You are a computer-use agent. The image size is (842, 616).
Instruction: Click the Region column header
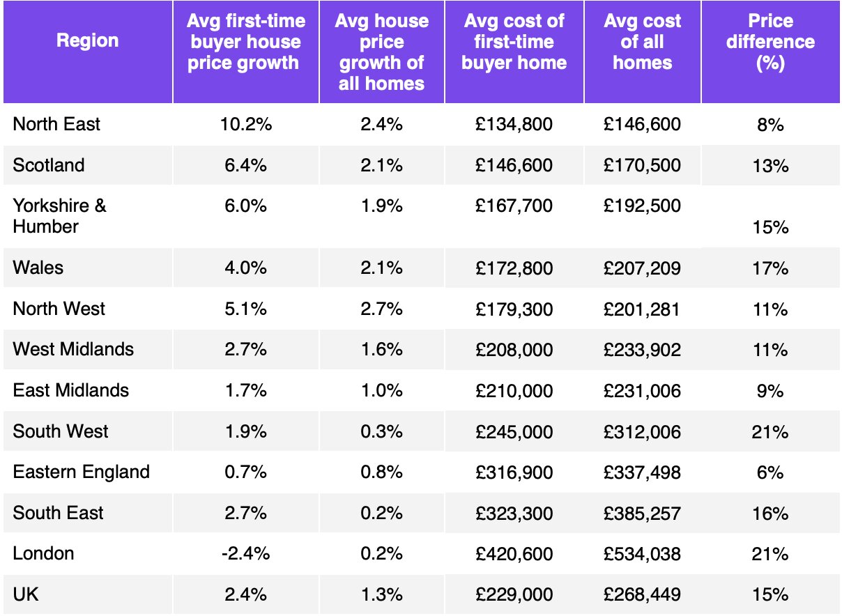pyautogui.click(x=87, y=41)
